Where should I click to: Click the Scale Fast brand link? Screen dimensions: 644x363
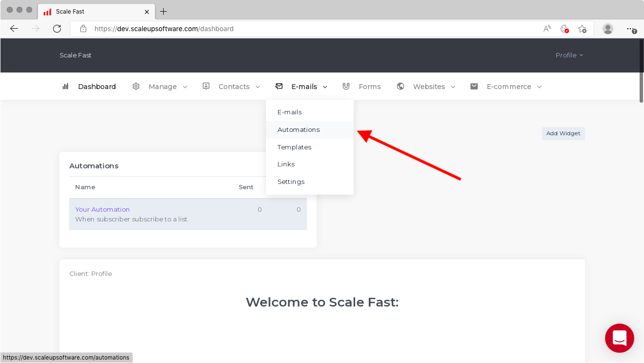(x=76, y=55)
